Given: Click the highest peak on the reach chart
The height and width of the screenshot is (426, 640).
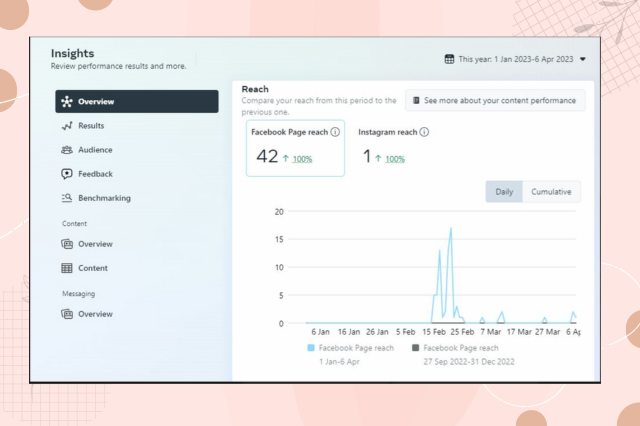Looking at the screenshot, I should [451, 229].
